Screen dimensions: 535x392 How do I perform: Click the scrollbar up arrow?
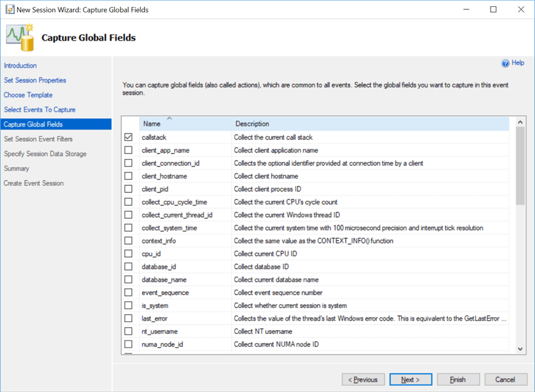(x=520, y=122)
